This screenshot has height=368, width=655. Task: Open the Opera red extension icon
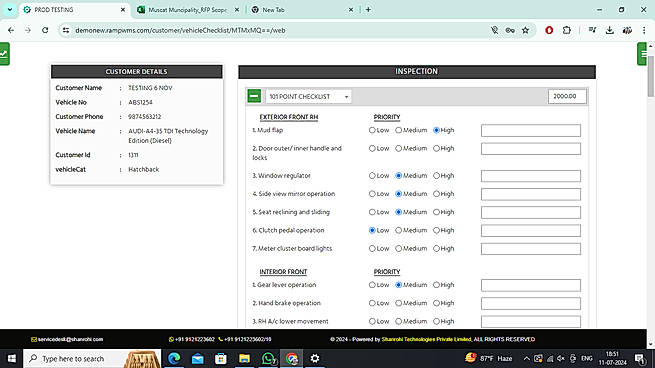[549, 30]
